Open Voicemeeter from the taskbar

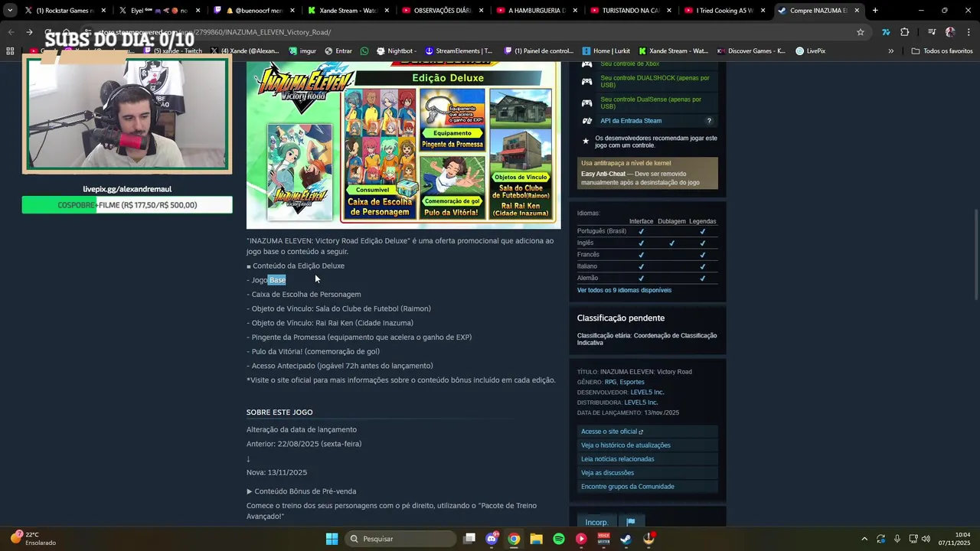(603, 539)
